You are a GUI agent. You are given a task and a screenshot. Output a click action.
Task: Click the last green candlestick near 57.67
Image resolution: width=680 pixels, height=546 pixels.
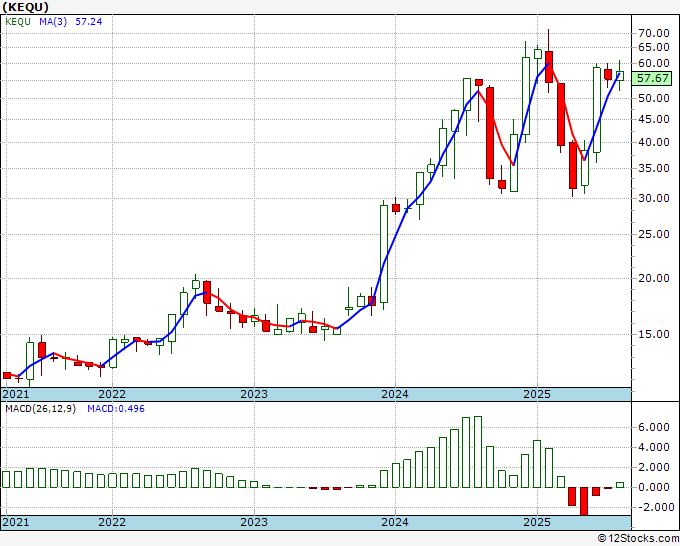620,76
